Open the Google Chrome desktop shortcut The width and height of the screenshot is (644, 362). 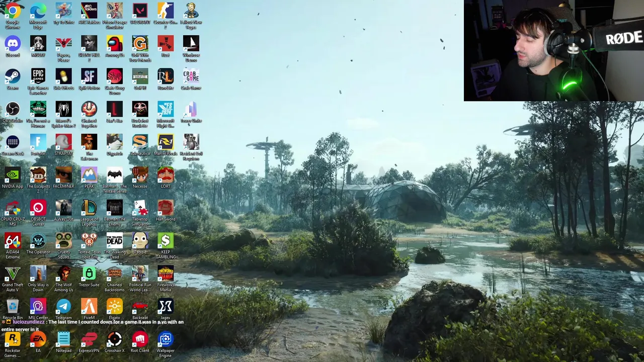pos(13,11)
